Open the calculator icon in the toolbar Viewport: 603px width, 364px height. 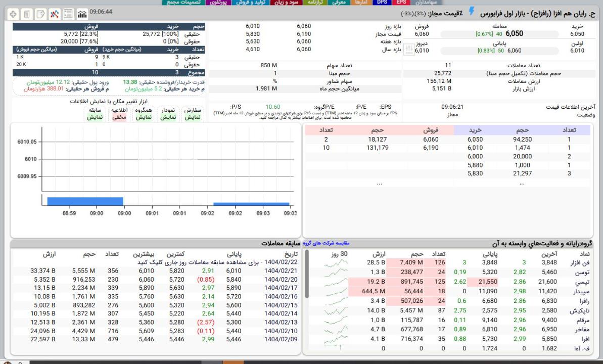[27, 13]
